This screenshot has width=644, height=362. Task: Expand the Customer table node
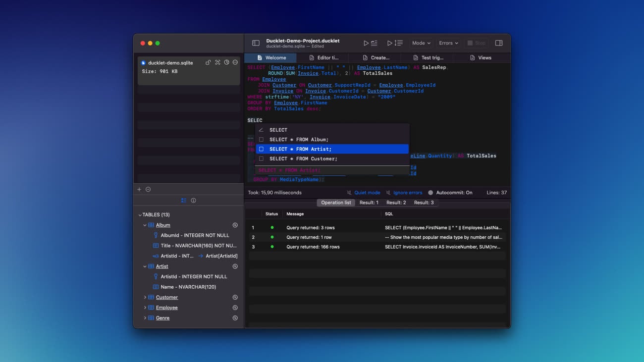145,298
